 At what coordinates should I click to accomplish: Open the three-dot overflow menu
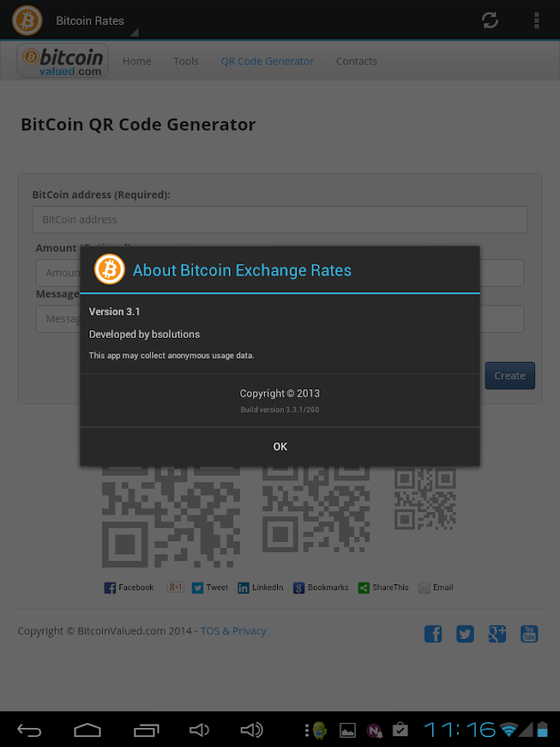tap(537, 21)
